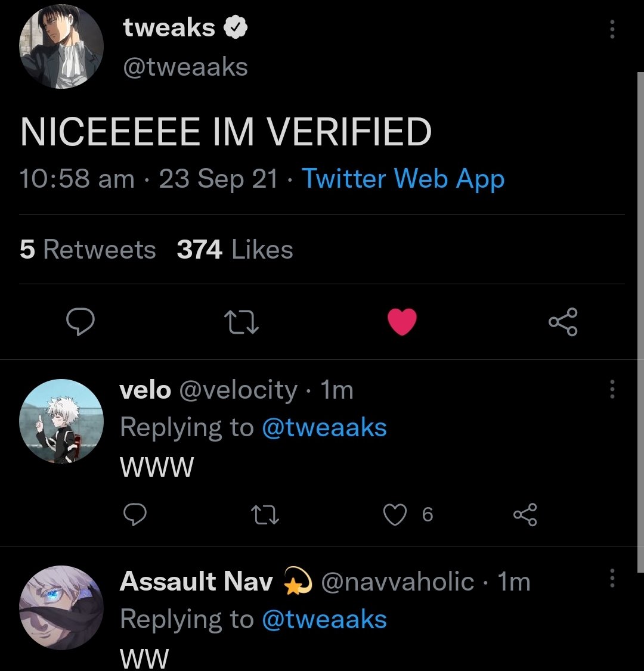This screenshot has height=671, width=644.
Task: Open velo's profile avatar
Action: click(x=61, y=421)
